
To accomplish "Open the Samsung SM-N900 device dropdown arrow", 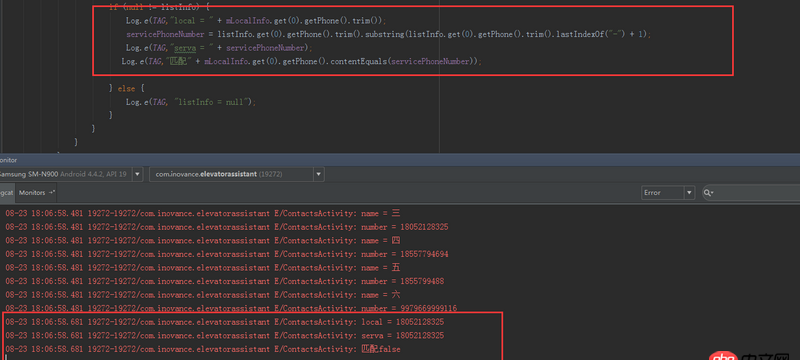I will pyautogui.click(x=137, y=174).
